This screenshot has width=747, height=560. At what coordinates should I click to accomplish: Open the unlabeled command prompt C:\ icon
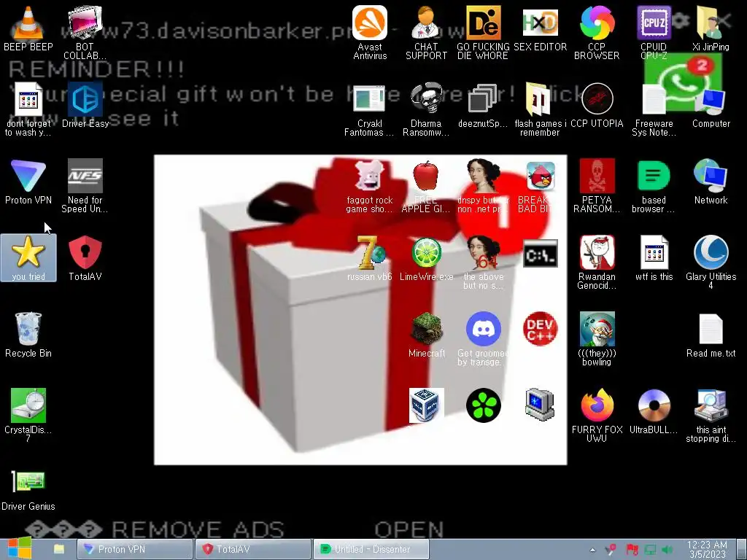tap(540, 253)
